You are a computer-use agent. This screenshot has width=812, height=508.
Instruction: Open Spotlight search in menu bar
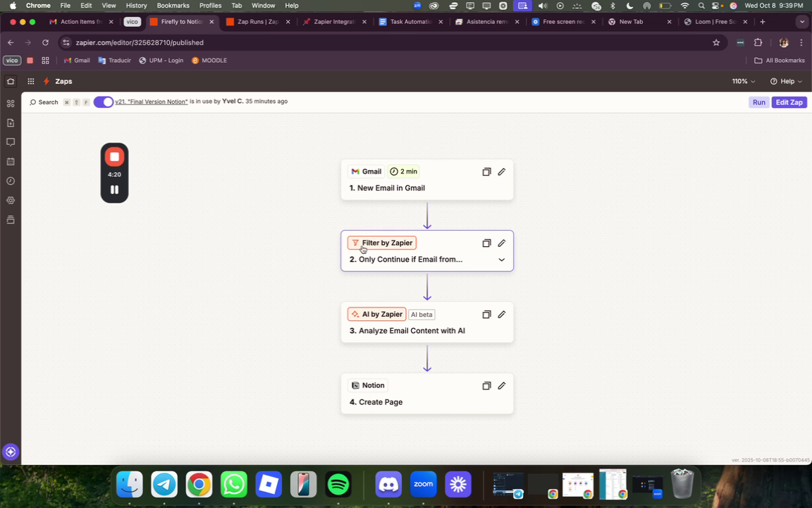(701, 6)
